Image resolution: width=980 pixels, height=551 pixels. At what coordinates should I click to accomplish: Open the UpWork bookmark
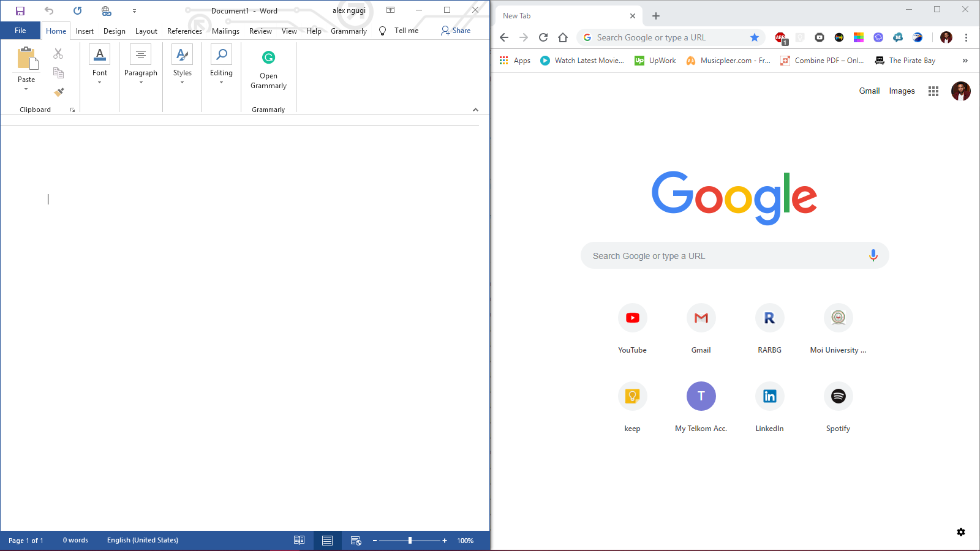click(x=655, y=61)
